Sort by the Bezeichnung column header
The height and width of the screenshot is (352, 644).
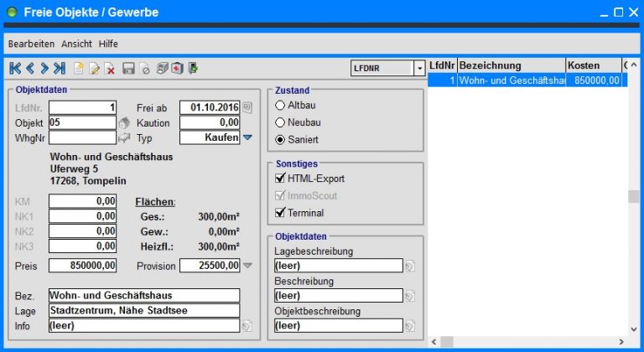tap(512, 65)
